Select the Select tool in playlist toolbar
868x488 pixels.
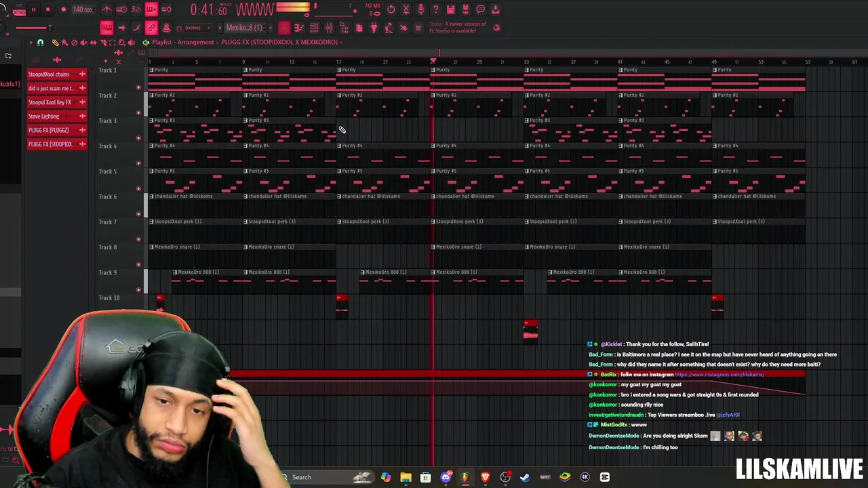tap(113, 42)
